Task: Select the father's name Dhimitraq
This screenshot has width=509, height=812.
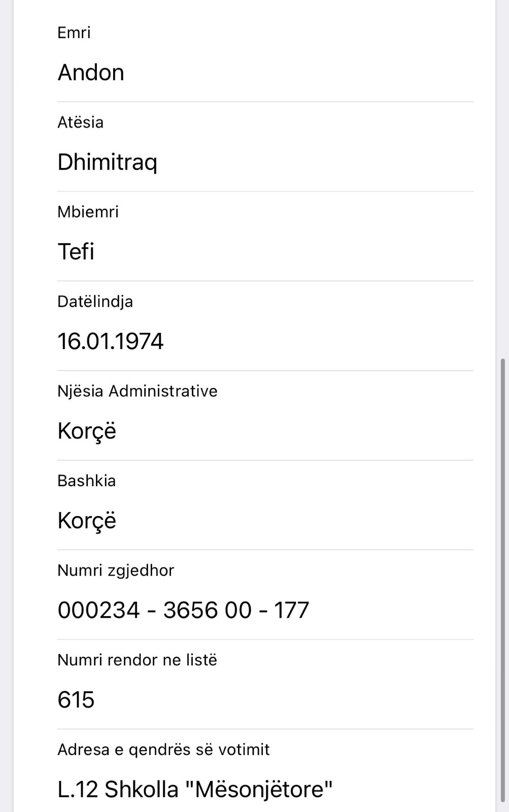Action: click(107, 162)
